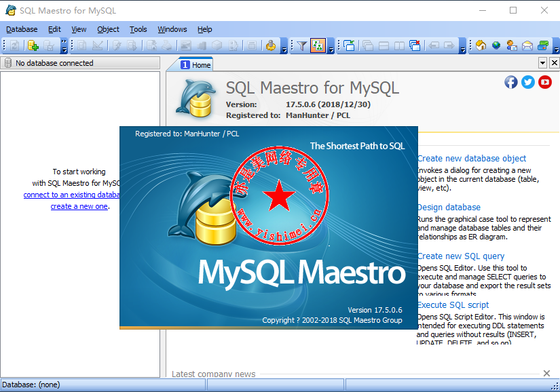Expand overflow arrow after the purchase card icon
The image size is (560, 392).
557,45
